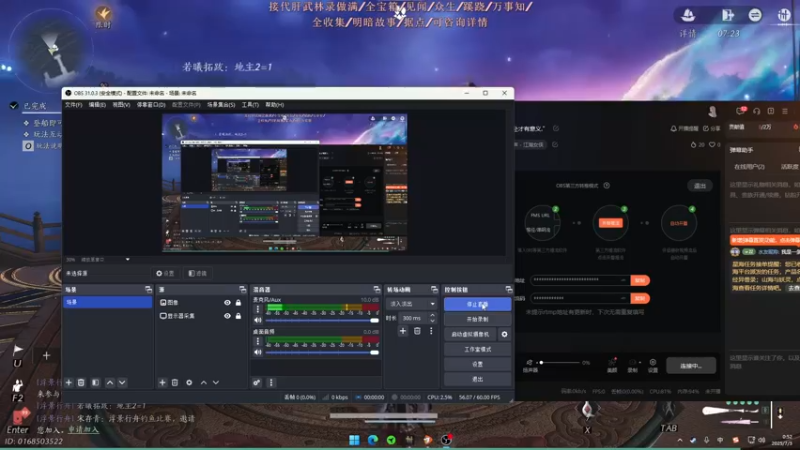Decrease transition duration with down stepper
The height and width of the screenshot is (450, 800).
433,321
